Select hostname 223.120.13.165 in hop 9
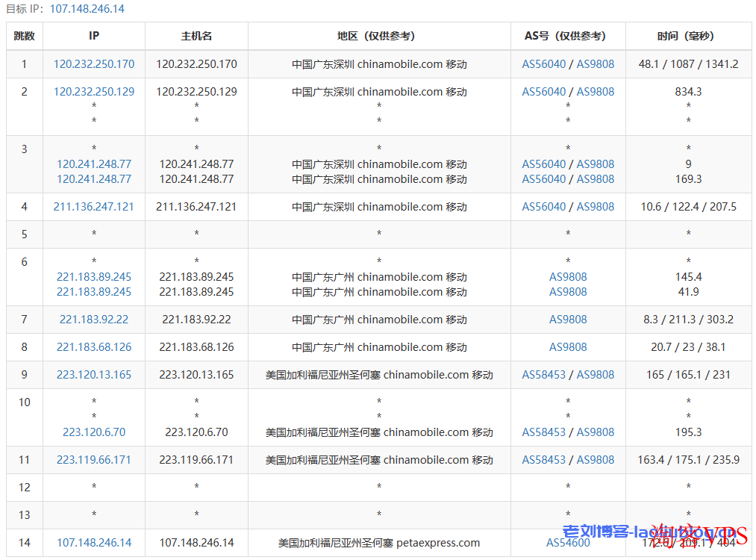The image size is (756, 560). pos(196,375)
